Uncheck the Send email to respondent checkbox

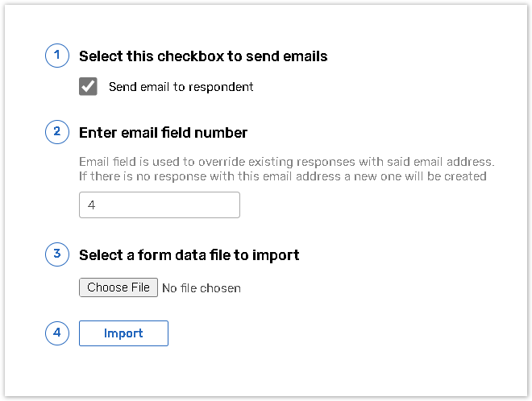89,87
